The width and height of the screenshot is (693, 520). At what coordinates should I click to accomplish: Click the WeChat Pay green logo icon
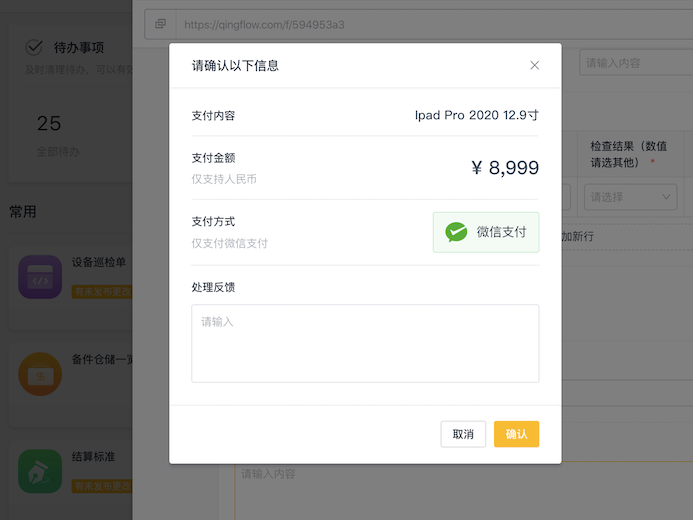456,232
